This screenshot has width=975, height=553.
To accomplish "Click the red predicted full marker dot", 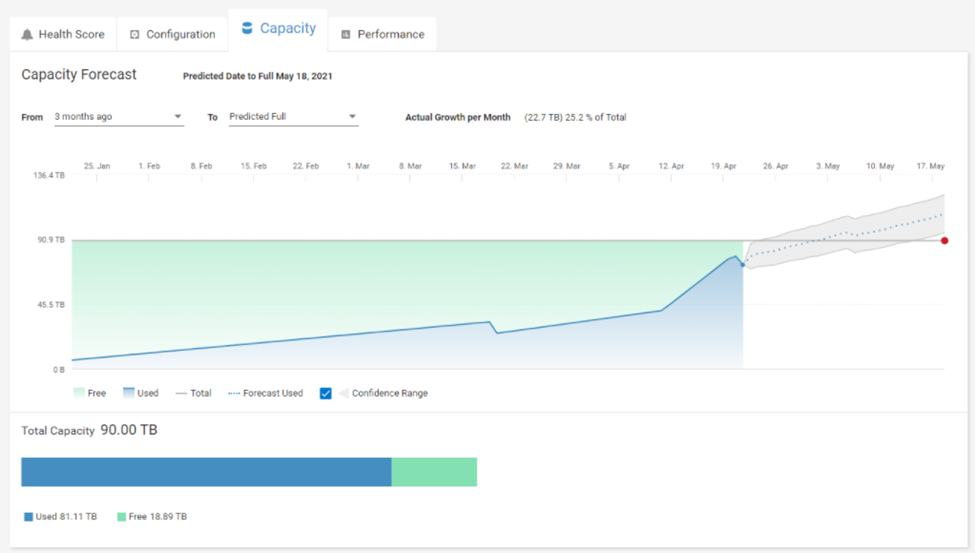I will (944, 240).
